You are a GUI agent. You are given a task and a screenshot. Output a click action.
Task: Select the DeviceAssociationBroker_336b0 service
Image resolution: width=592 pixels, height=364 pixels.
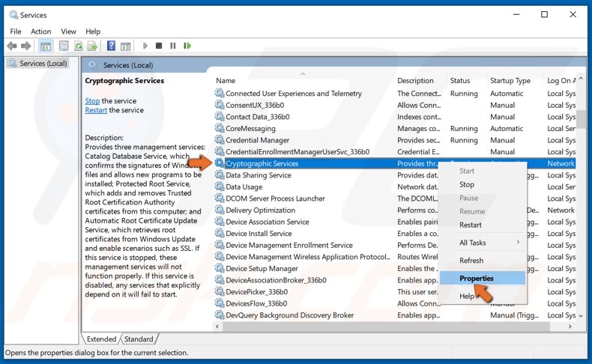pyautogui.click(x=276, y=280)
